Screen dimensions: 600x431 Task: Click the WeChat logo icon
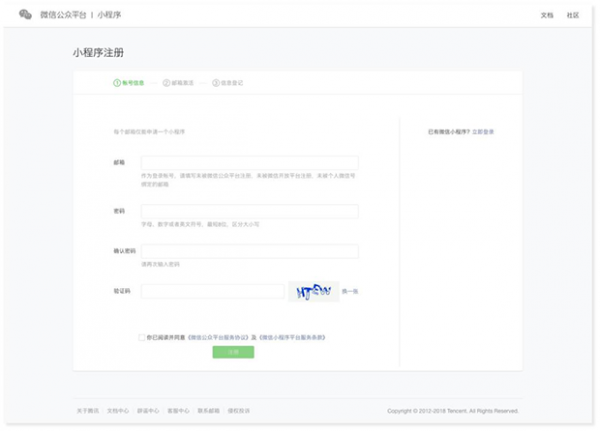[x=25, y=15]
